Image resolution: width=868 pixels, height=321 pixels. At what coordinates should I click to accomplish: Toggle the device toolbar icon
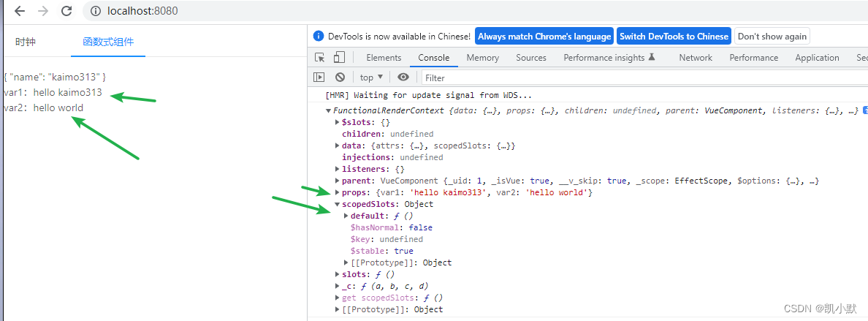(x=339, y=58)
